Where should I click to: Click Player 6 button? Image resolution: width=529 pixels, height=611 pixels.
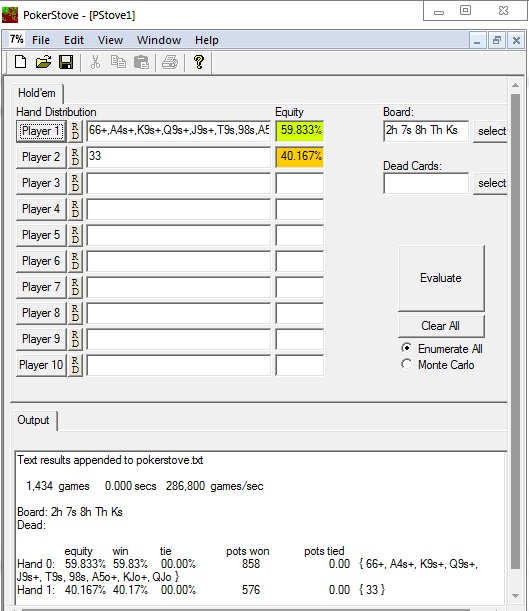tap(41, 261)
